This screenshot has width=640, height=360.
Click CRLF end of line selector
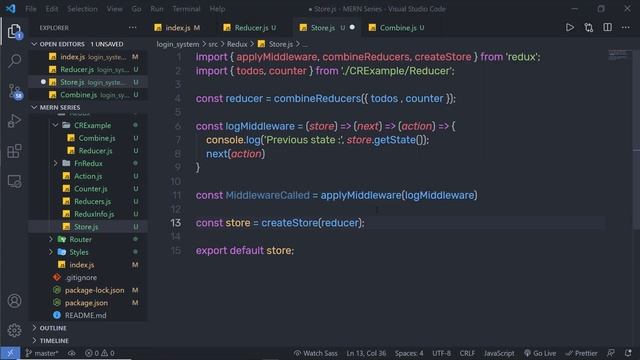[467, 353]
